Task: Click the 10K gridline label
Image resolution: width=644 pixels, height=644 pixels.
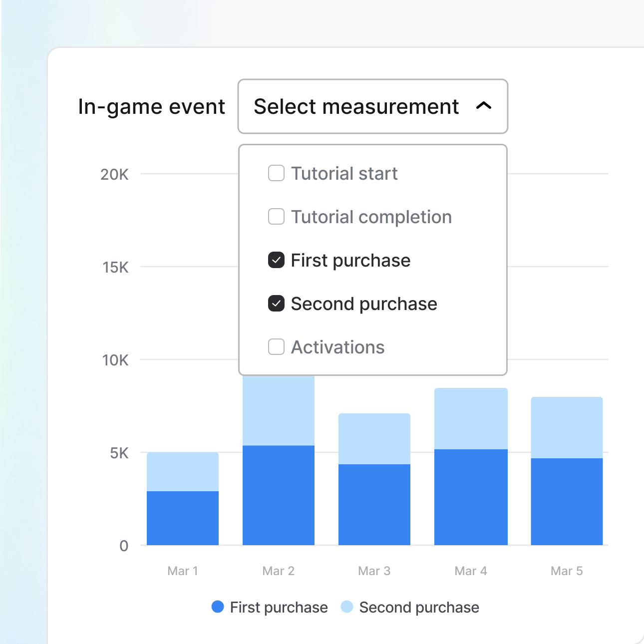Action: coord(115,360)
